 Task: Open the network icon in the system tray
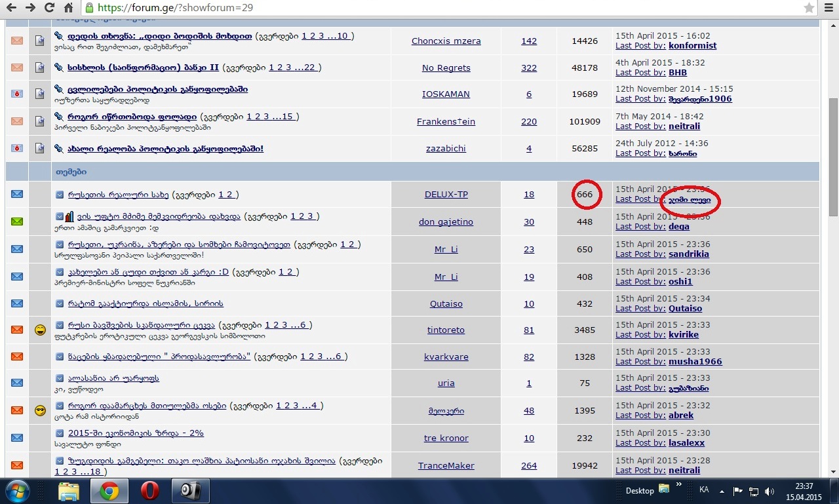point(754,491)
